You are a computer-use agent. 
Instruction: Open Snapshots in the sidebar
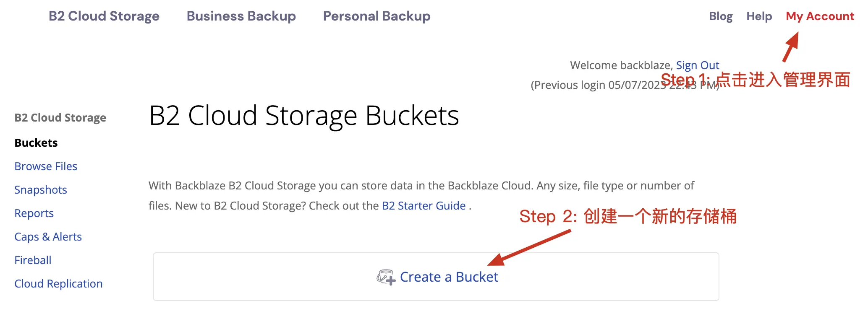[x=41, y=190]
